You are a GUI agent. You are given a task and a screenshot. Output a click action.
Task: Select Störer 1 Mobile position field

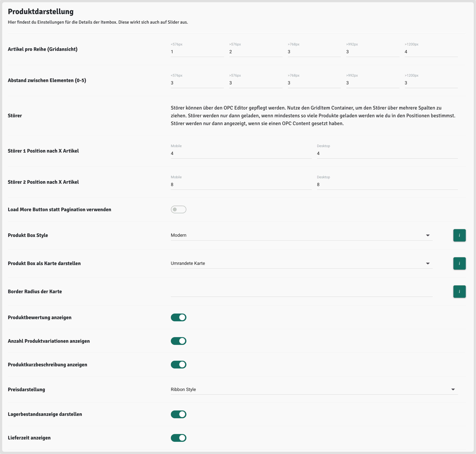point(241,153)
